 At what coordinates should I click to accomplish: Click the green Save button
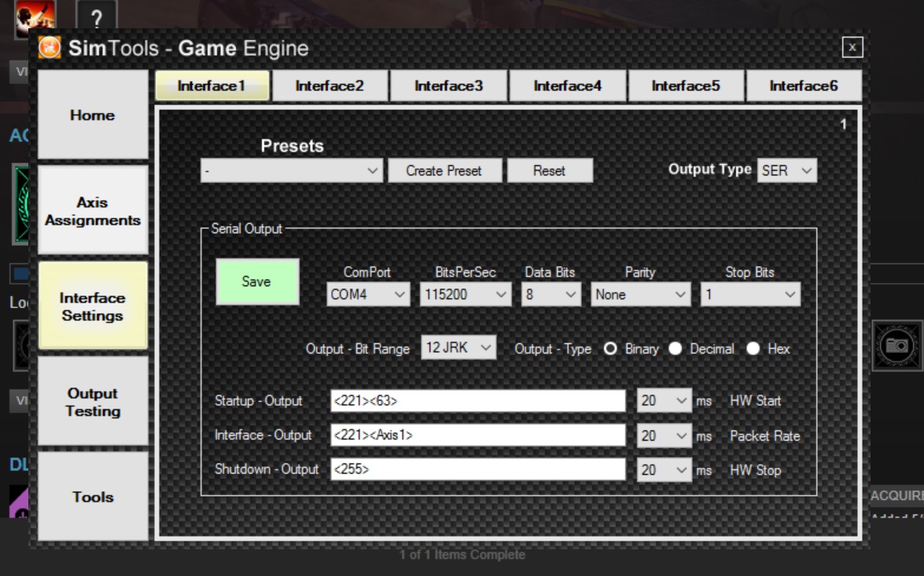[257, 282]
